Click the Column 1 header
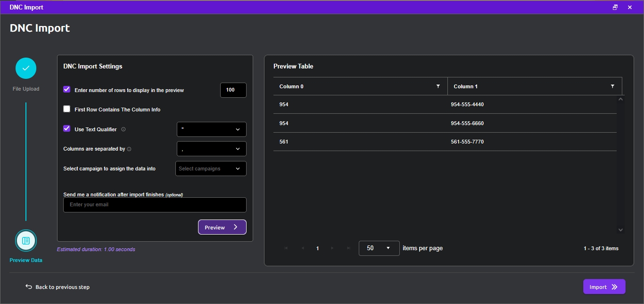644x304 pixels. click(x=535, y=86)
